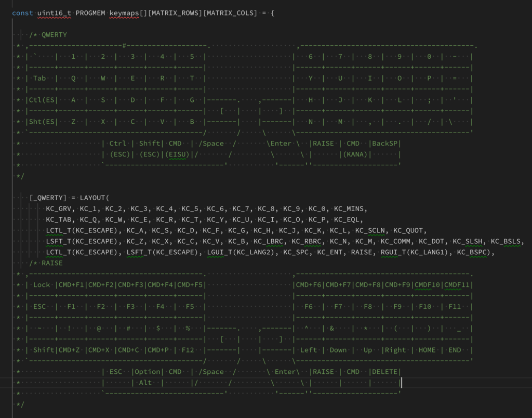
Task: Click '(KANA)' in the QWERTY thumb row comment
Action: point(355,154)
